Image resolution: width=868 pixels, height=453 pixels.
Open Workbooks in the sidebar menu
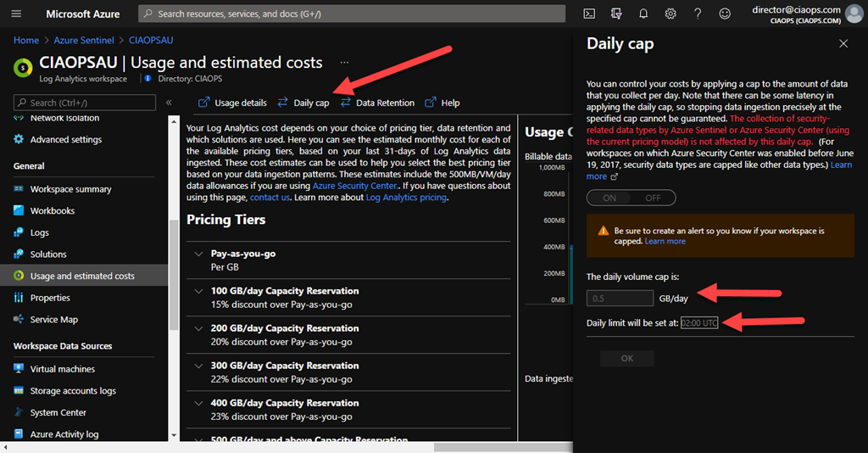[52, 210]
